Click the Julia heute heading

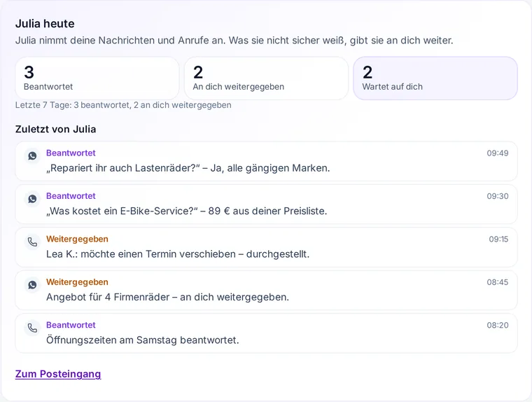(45, 24)
